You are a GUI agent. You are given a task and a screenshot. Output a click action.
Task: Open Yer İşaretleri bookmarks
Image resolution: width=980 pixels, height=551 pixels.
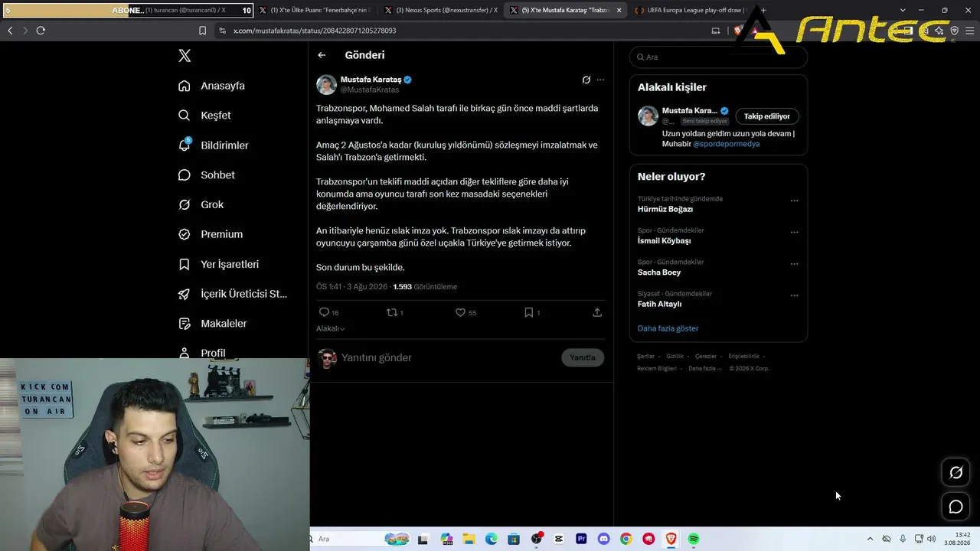218,264
